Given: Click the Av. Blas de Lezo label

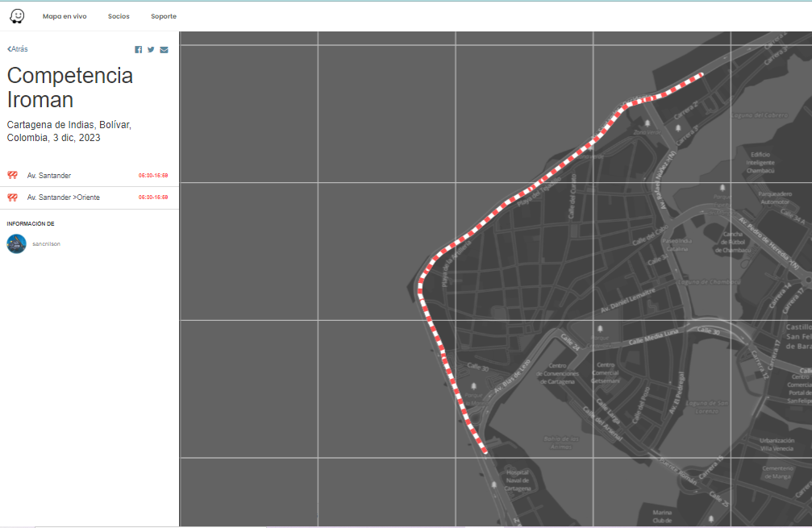Looking at the screenshot, I should (x=512, y=376).
